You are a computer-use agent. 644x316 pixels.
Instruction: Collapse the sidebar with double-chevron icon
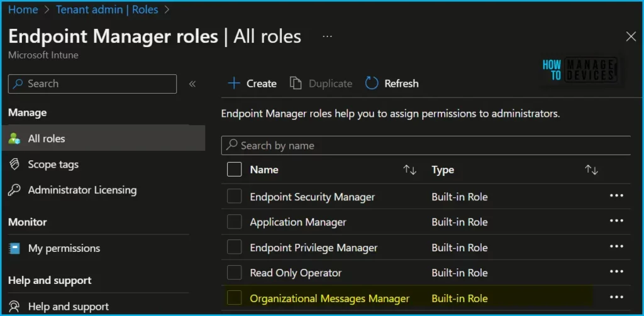pos(192,84)
